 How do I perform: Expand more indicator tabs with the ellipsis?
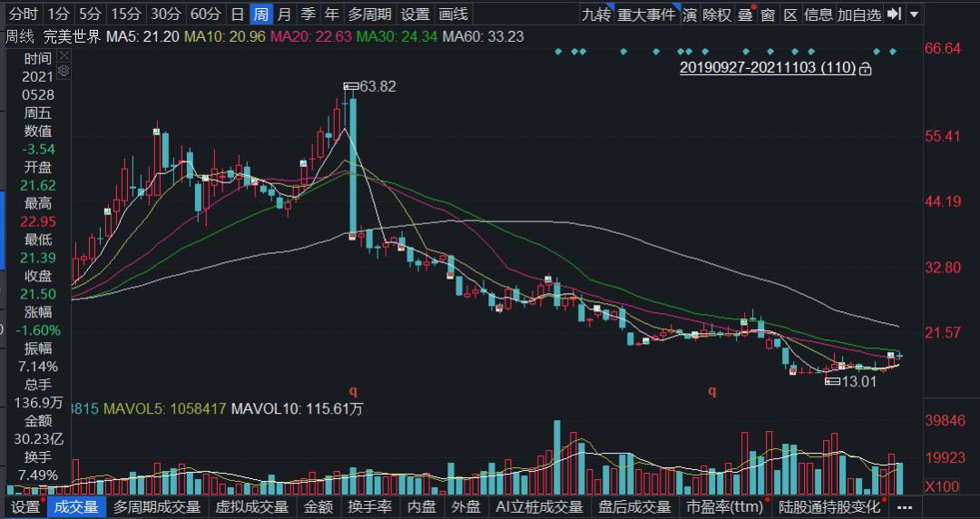click(905, 507)
